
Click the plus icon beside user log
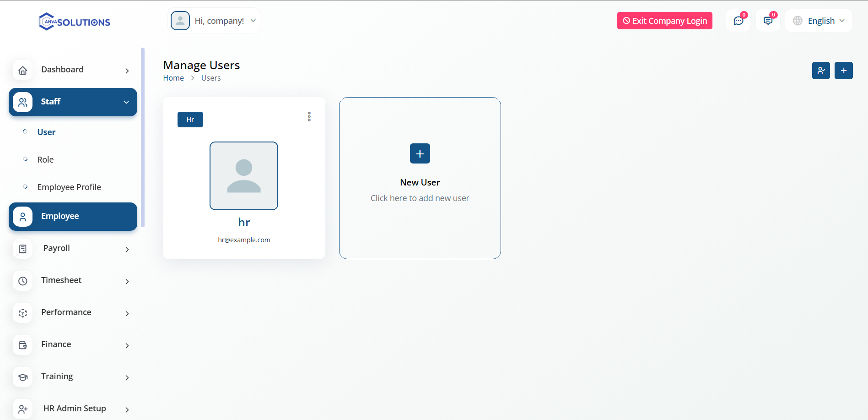pyautogui.click(x=843, y=71)
